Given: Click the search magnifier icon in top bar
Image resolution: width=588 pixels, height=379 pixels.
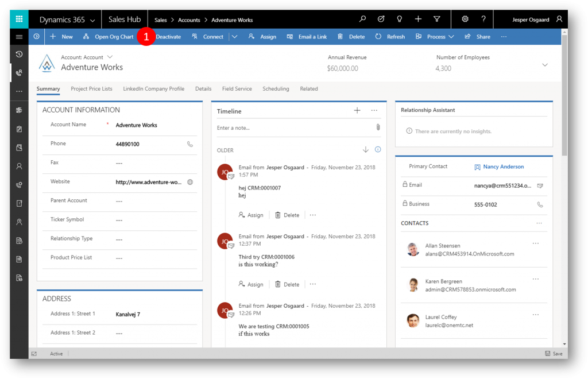Looking at the screenshot, I should [x=362, y=19].
